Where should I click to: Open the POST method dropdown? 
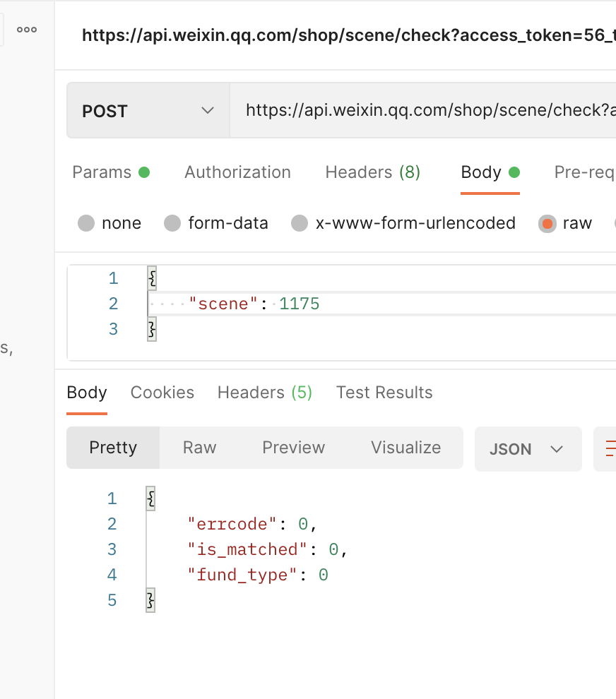click(x=148, y=111)
